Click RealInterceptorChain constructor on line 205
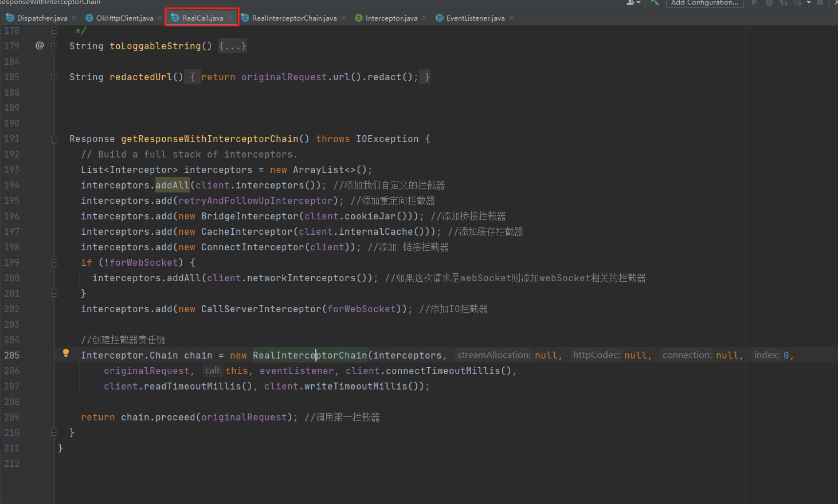This screenshot has width=838, height=504. point(310,355)
